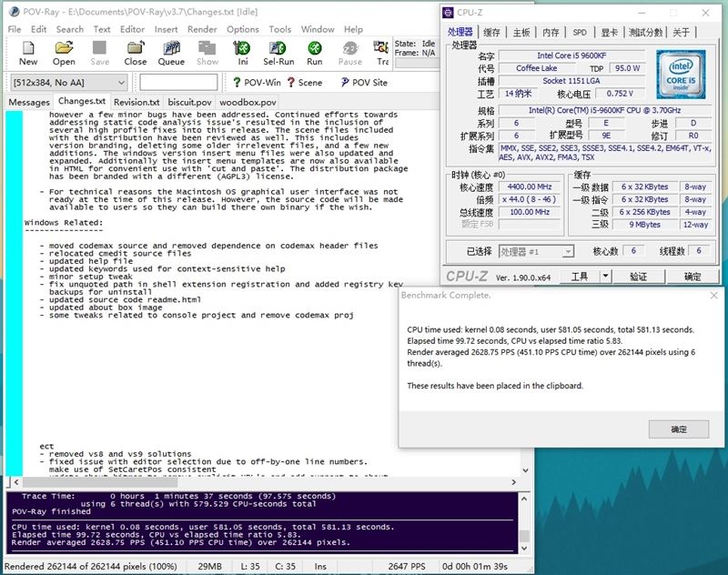Switch to the 内存 tab in CPU-Z
Image resolution: width=728 pixels, height=575 pixels.
(551, 32)
